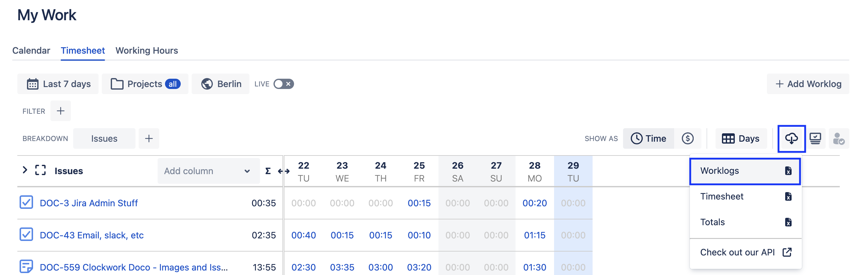This screenshot has height=275, width=868.
Task: Click the sigma totals icon
Action: click(268, 171)
